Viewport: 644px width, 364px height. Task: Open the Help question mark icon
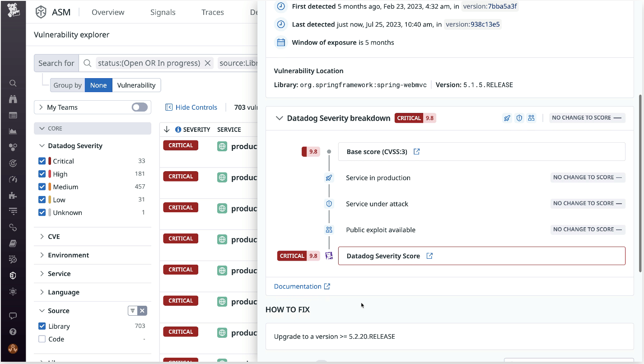(x=13, y=332)
